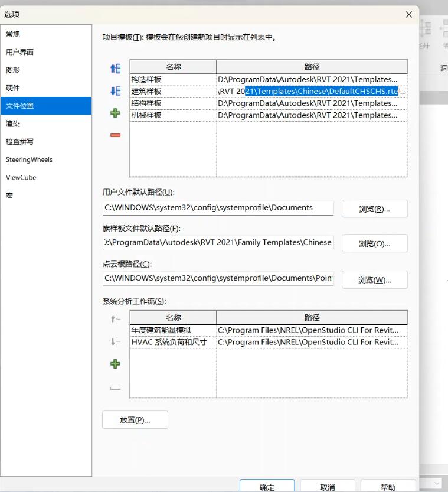
Task: Click 浏览(O)... for family template path
Action: tap(375, 243)
